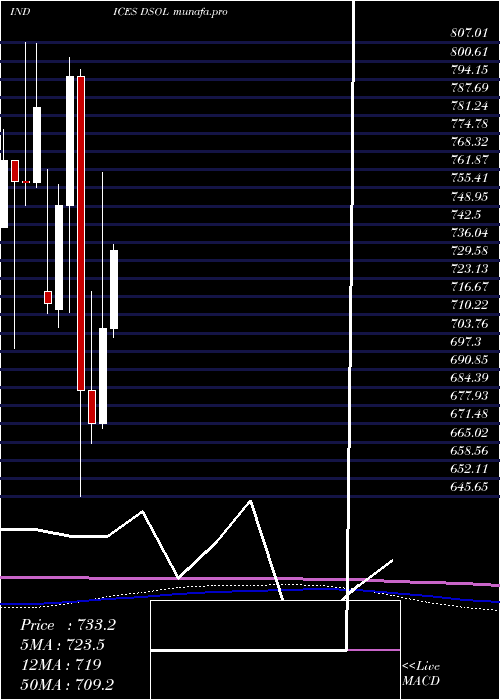Click the 684.39 price level label
This screenshot has height=700, width=500.
click(469, 378)
